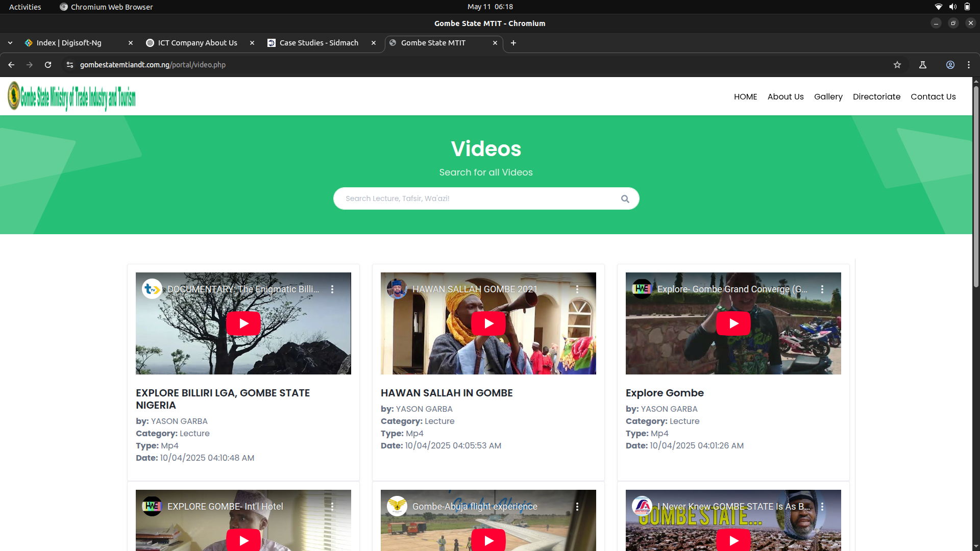The height and width of the screenshot is (551, 980).
Task: Reload the page using the refresh icon
Action: coord(48,65)
